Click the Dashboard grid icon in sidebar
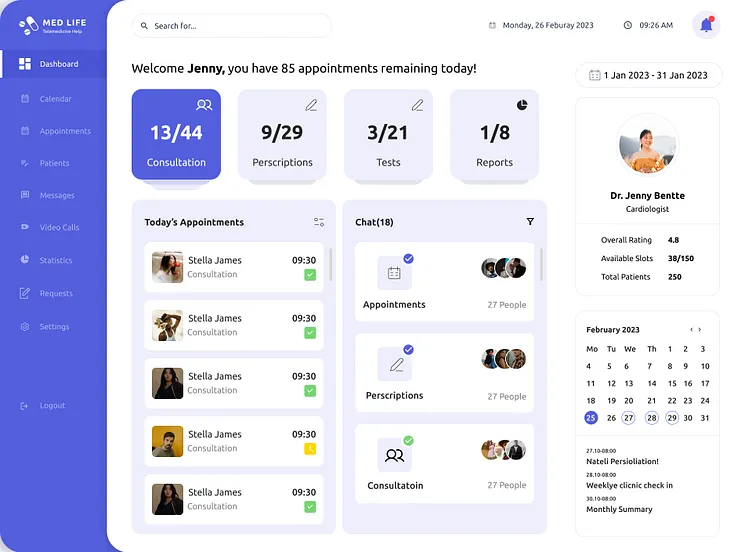752x552 pixels. 24,64
